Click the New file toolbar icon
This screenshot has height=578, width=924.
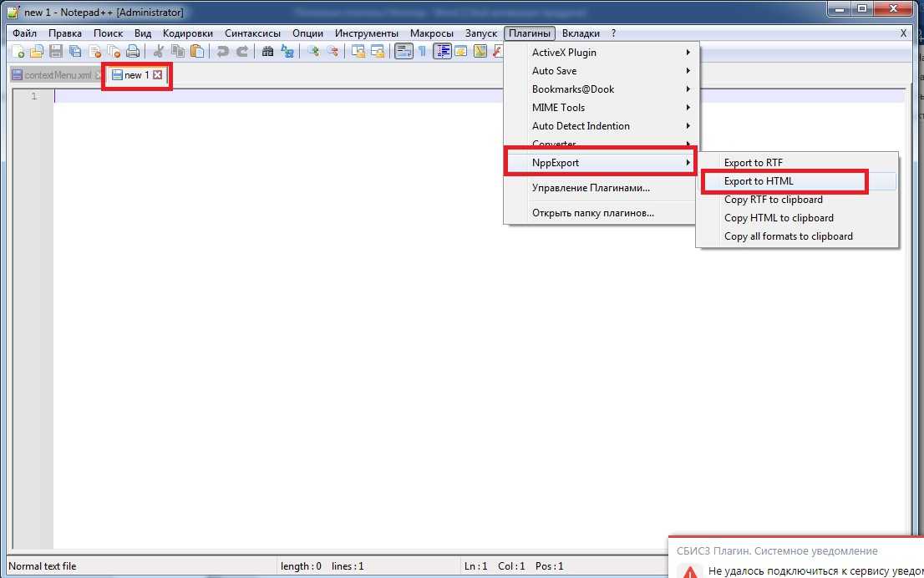18,52
